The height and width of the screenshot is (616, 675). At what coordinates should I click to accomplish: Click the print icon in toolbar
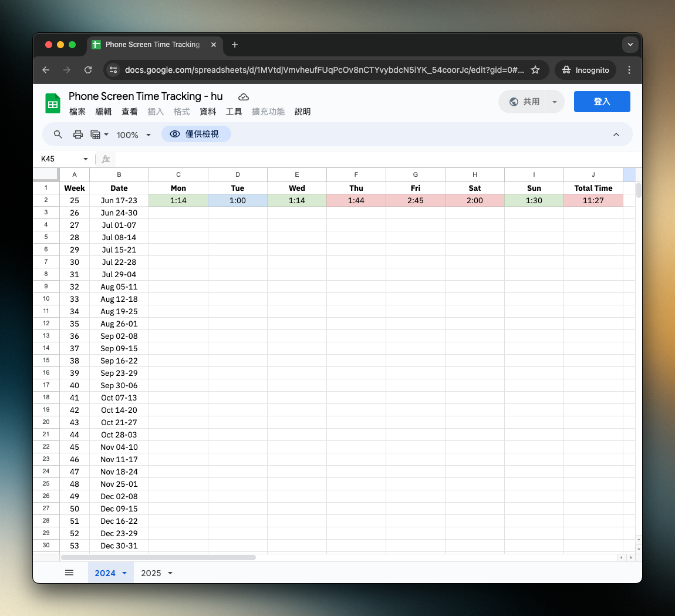pyautogui.click(x=78, y=134)
